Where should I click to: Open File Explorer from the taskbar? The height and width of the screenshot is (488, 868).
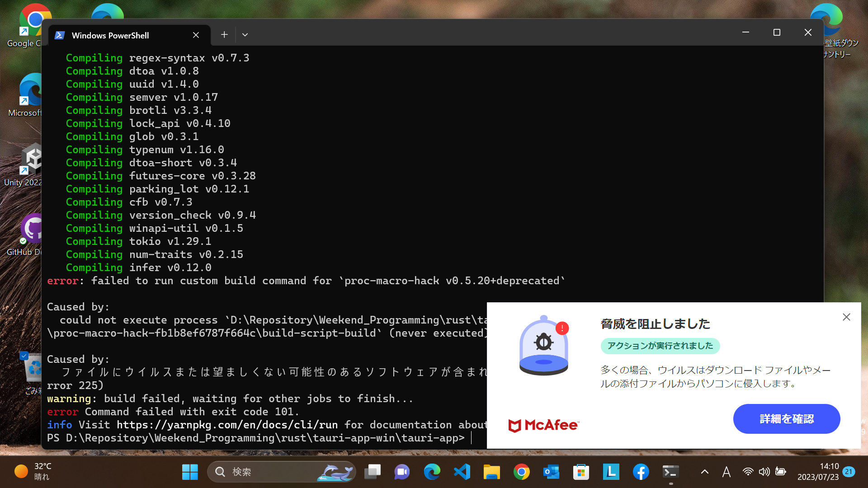click(x=491, y=472)
